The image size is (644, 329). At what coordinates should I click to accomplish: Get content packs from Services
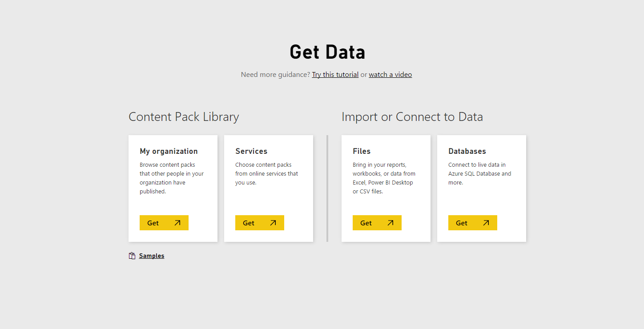(x=259, y=222)
